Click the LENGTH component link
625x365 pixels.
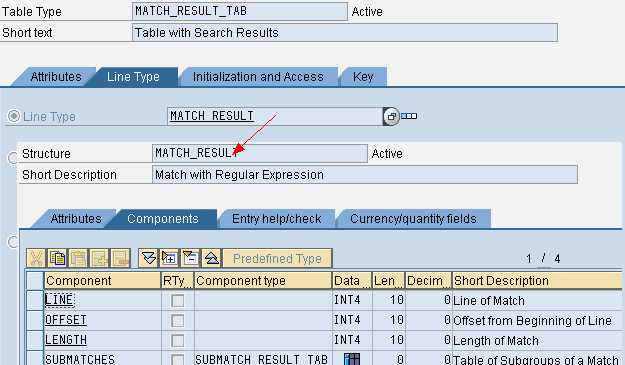click(66, 340)
